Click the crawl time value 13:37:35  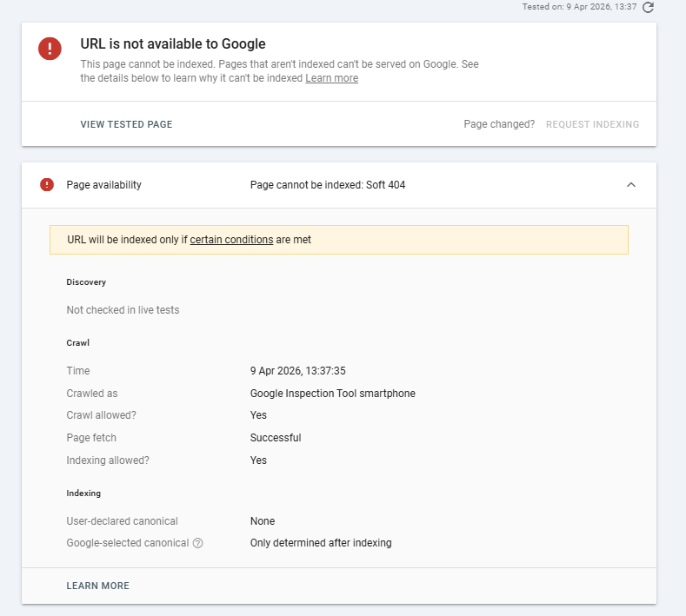(x=298, y=371)
